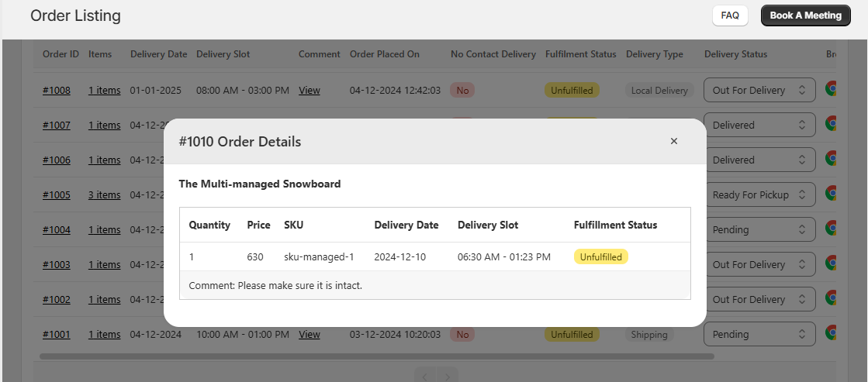Open the 3 items link for order #1005
868x382 pixels.
104,194
